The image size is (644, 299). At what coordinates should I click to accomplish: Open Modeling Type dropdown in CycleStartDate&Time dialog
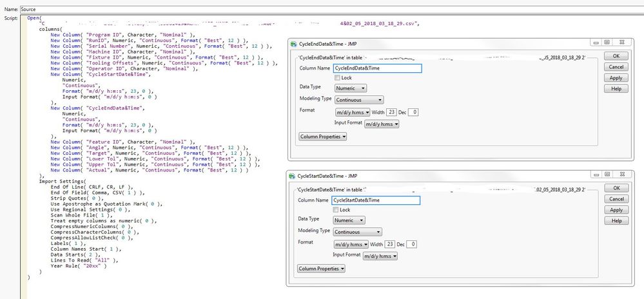tap(357, 231)
